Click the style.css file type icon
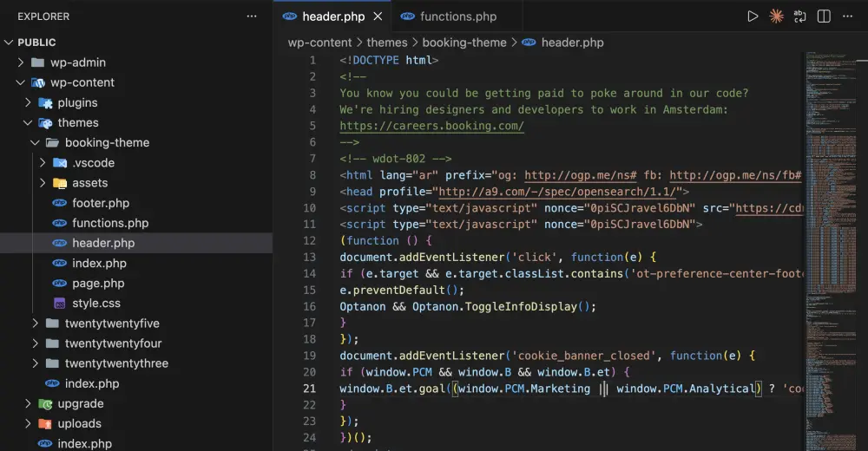The height and width of the screenshot is (451, 868). pos(60,304)
